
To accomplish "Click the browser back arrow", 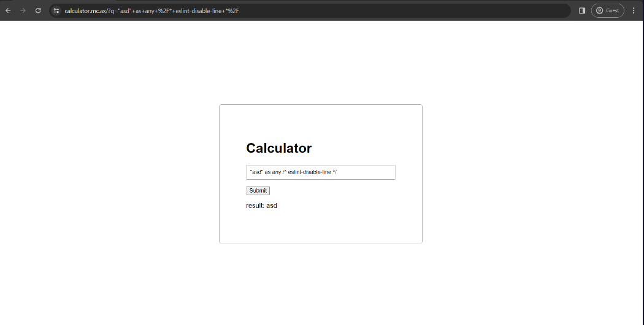I will (x=8, y=10).
